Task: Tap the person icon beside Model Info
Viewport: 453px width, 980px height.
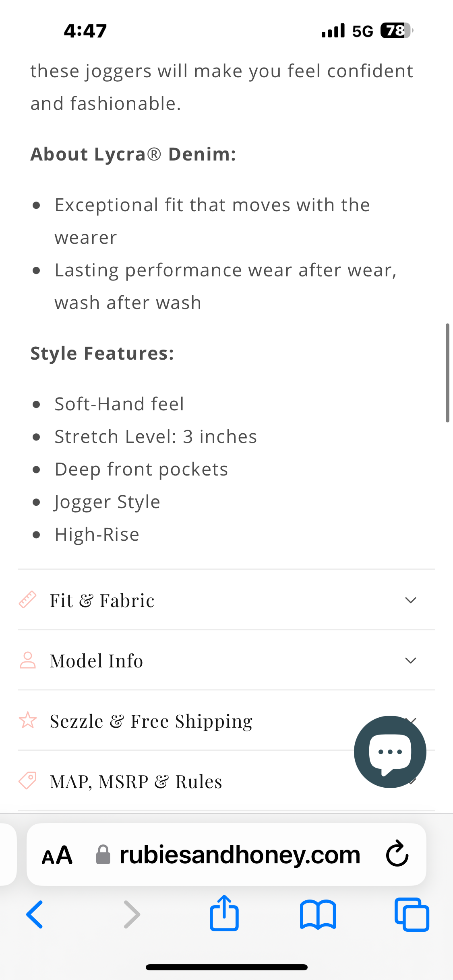Action: [28, 660]
